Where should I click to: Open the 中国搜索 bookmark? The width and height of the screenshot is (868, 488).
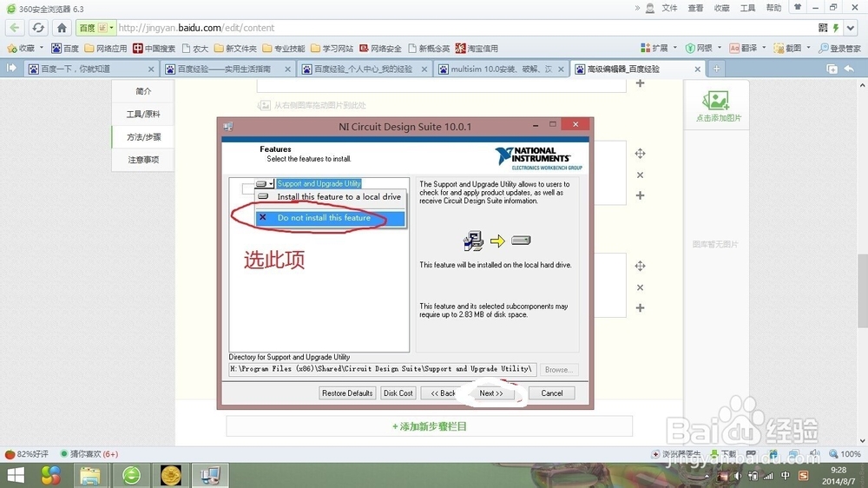click(x=154, y=48)
